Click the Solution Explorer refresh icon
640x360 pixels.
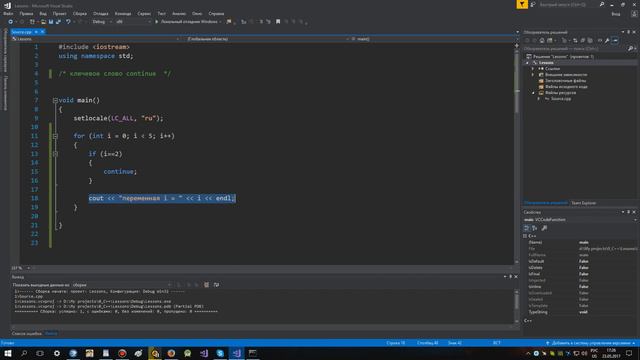tap(575, 40)
